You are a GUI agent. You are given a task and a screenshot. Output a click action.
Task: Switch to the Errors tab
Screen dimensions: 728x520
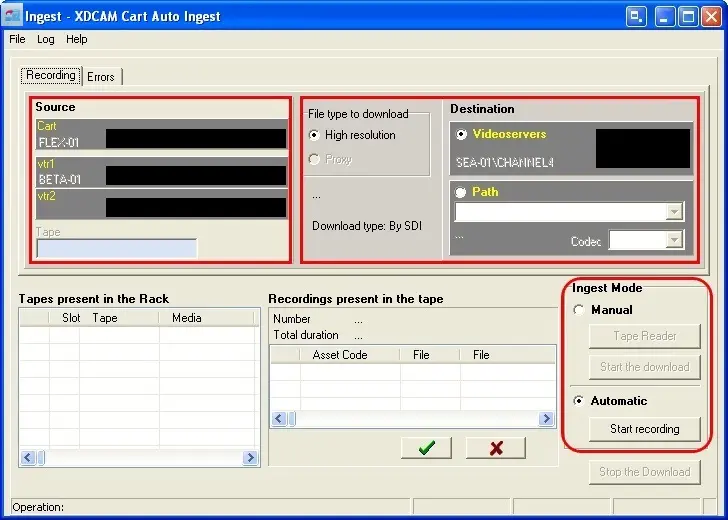click(x=101, y=77)
